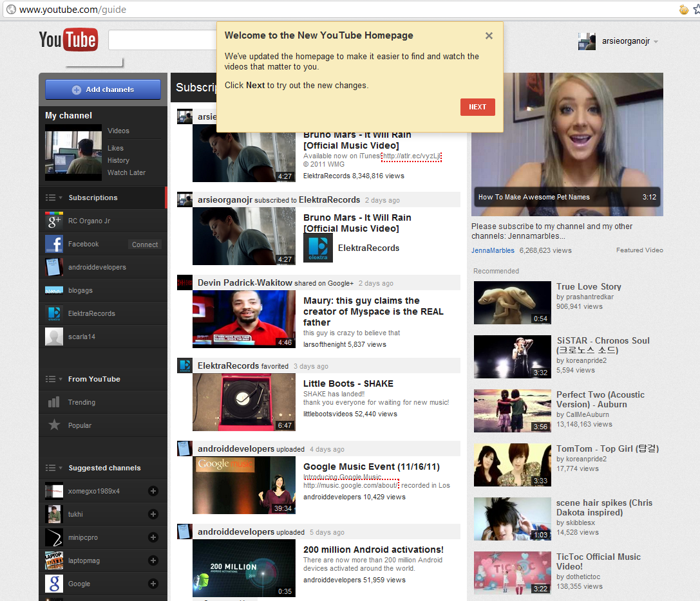Image resolution: width=700 pixels, height=601 pixels.
Task: Close the welcome popup with X
Action: pyautogui.click(x=489, y=35)
